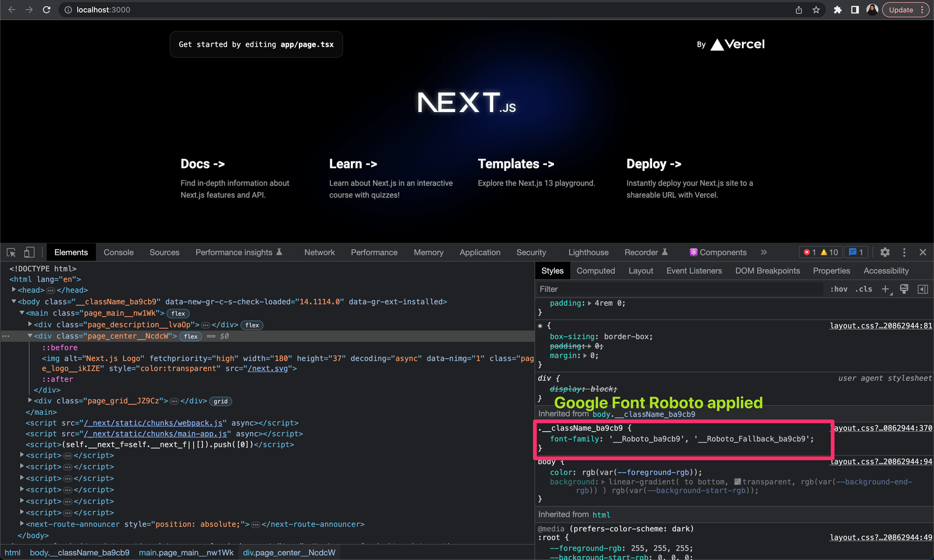Close the DevTools panel
Screen dimensions: 934x560
pyautogui.click(x=923, y=253)
